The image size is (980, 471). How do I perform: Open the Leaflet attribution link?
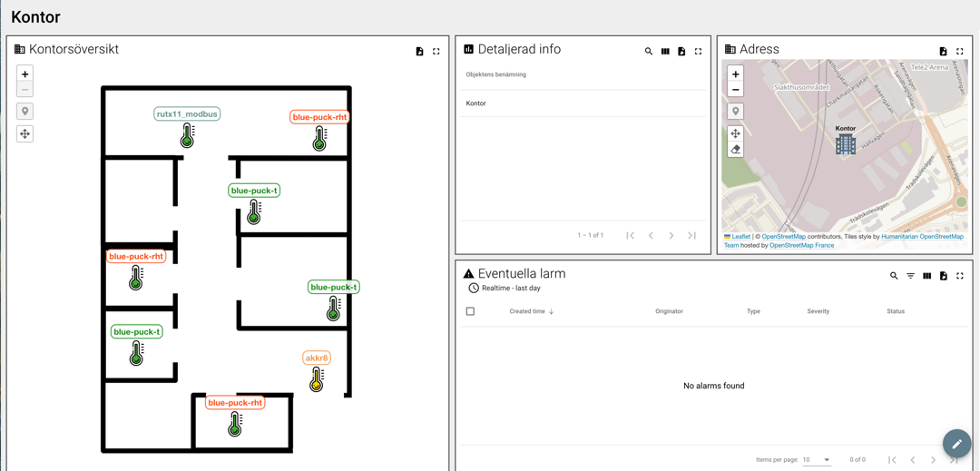740,237
